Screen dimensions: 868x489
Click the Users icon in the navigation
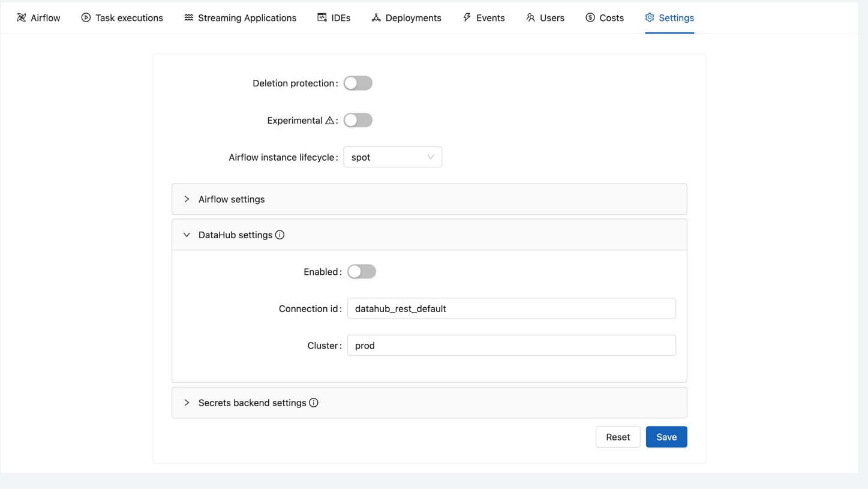pyautogui.click(x=530, y=17)
